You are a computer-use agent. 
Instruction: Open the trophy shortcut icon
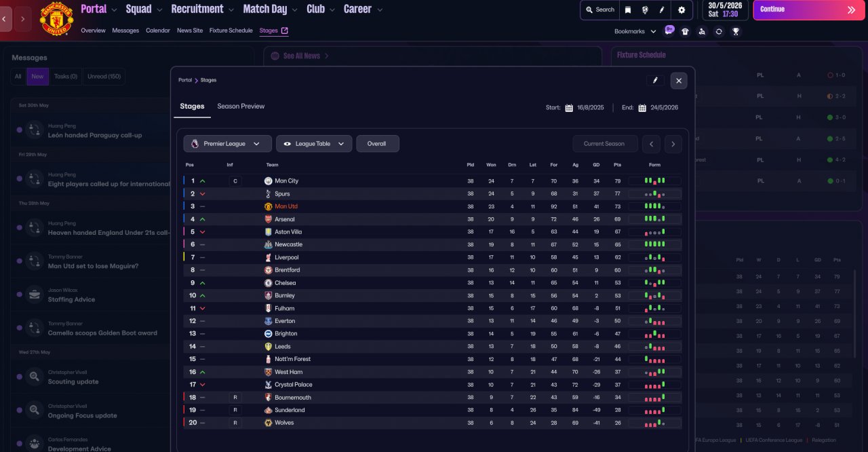pyautogui.click(x=736, y=31)
